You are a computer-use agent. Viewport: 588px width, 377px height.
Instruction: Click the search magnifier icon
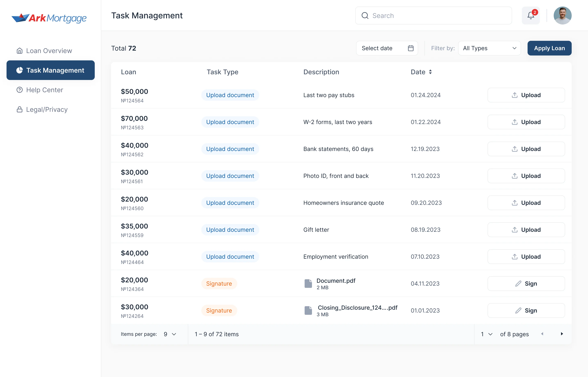pos(365,16)
